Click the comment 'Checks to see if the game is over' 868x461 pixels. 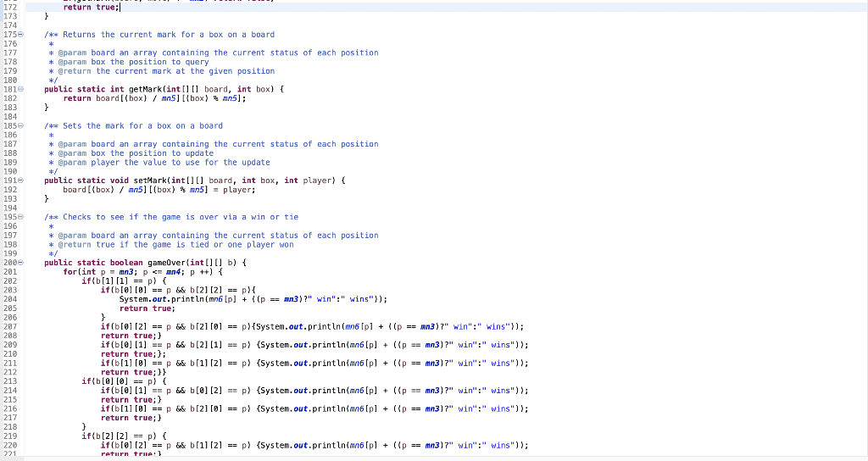tap(142, 217)
